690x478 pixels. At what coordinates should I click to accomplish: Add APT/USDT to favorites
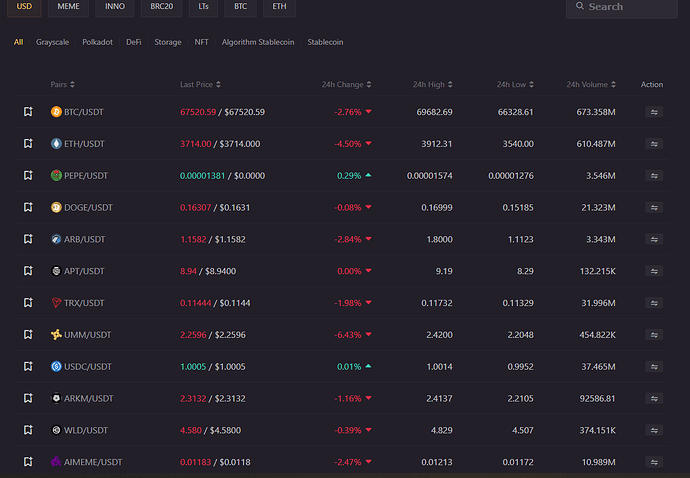pyautogui.click(x=28, y=271)
